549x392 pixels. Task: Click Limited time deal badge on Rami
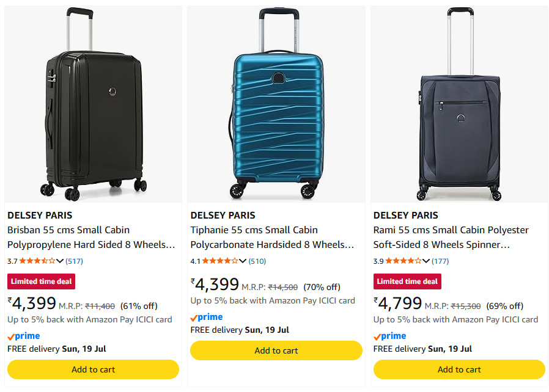click(407, 281)
